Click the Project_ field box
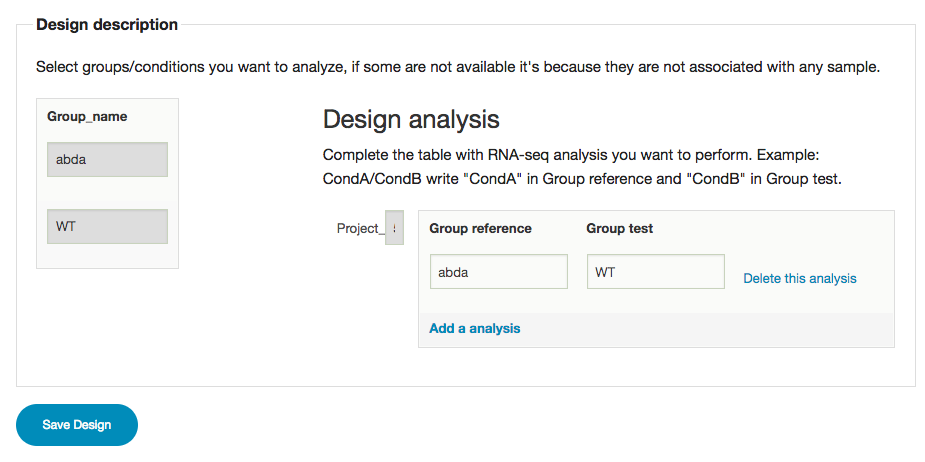 click(394, 227)
